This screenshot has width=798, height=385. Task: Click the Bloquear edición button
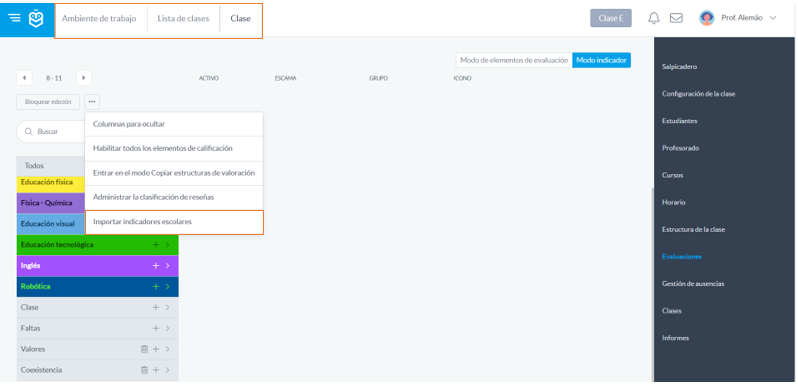coord(48,102)
